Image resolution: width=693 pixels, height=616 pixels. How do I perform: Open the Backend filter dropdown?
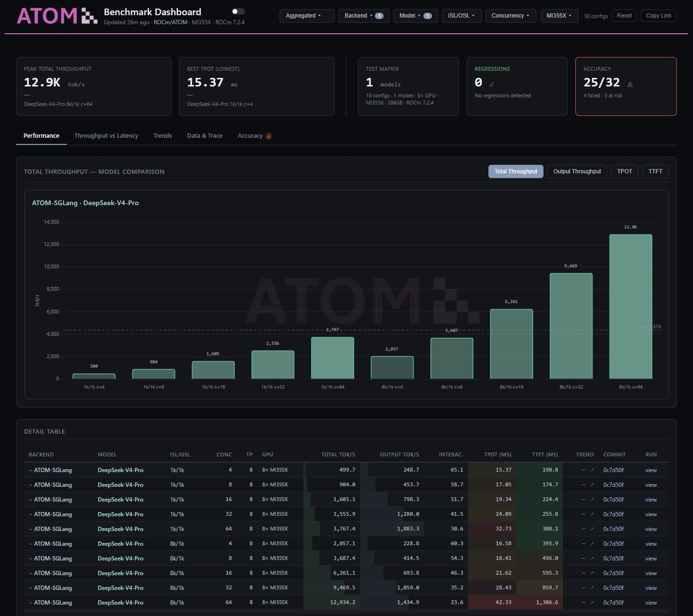pos(364,16)
